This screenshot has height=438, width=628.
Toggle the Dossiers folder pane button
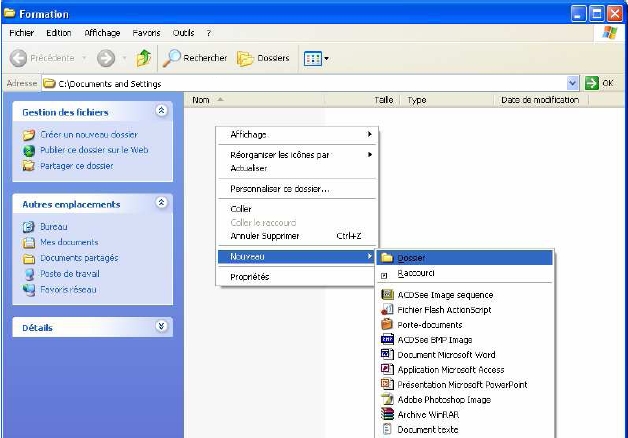point(263,58)
